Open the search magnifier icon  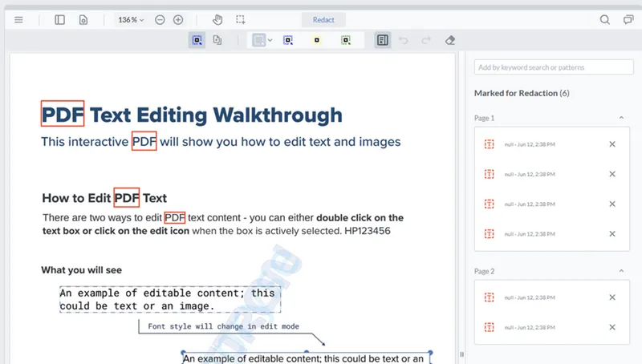pyautogui.click(x=605, y=19)
